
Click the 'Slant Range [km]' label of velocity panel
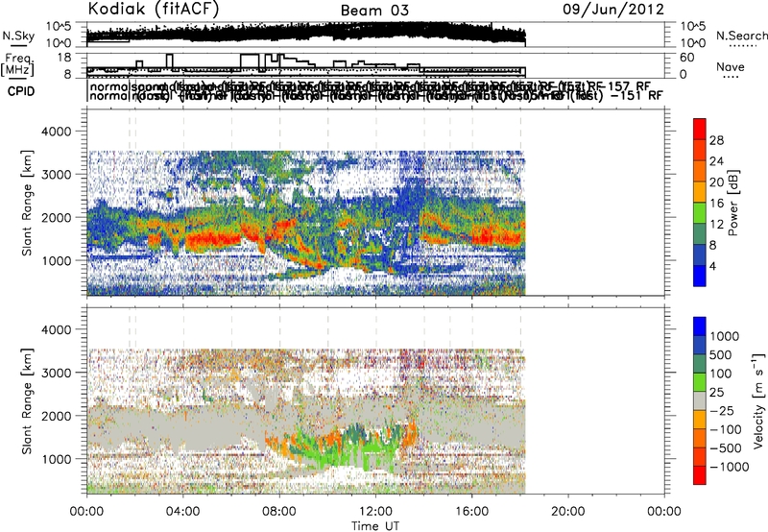pyautogui.click(x=27, y=401)
